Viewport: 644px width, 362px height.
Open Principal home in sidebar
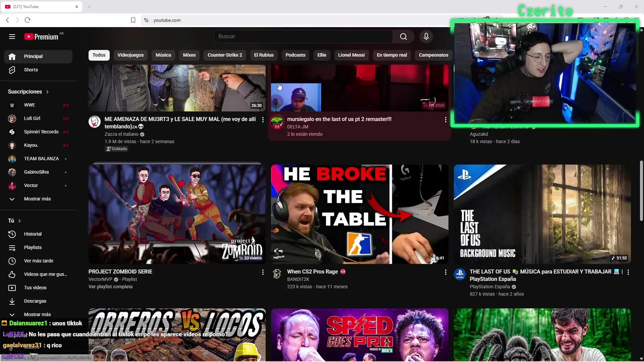point(38,56)
